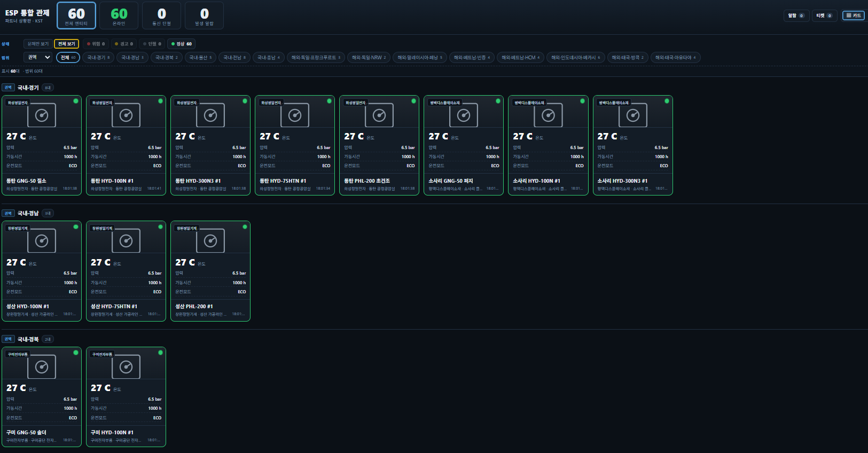Collapse the 국내-경남 region group header
The height and width of the screenshot is (453, 868).
pos(28,213)
